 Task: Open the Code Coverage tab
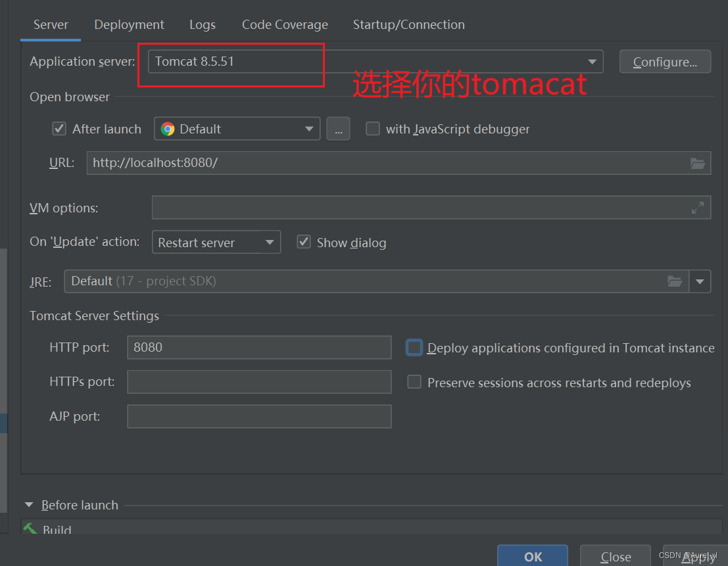point(285,24)
